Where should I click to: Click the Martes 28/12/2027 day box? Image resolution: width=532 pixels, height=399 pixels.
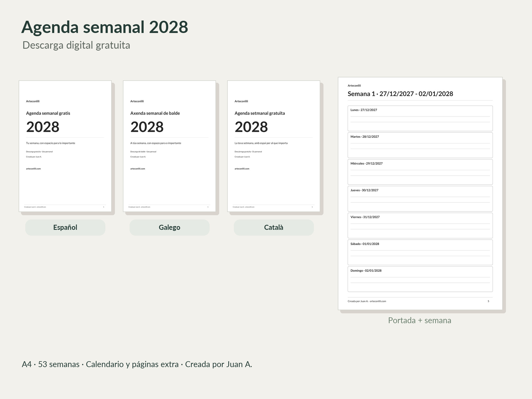(x=420, y=145)
